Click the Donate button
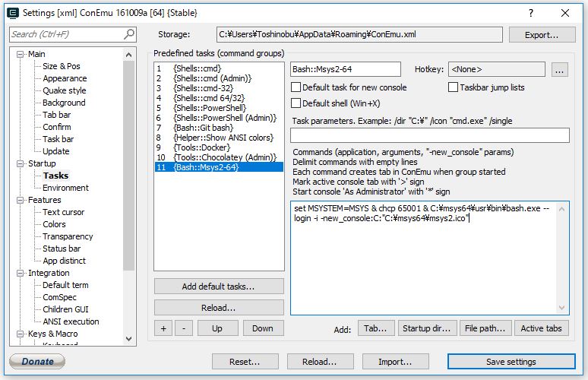Image resolution: width=588 pixels, height=380 pixels. 37,361
